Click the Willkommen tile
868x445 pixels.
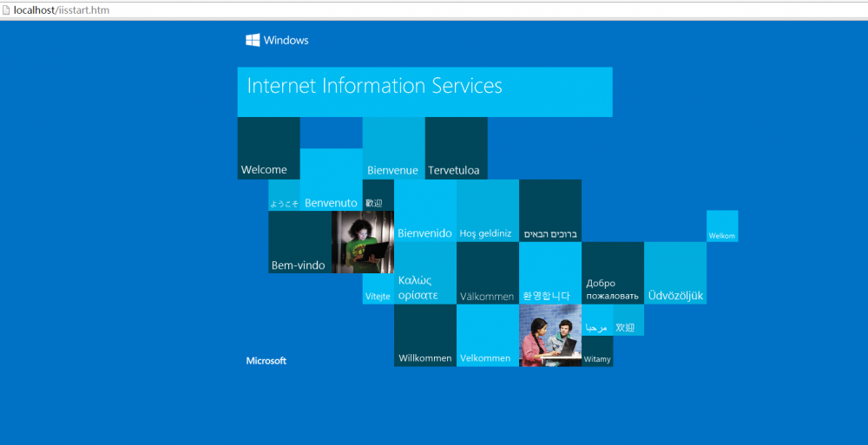point(424,336)
